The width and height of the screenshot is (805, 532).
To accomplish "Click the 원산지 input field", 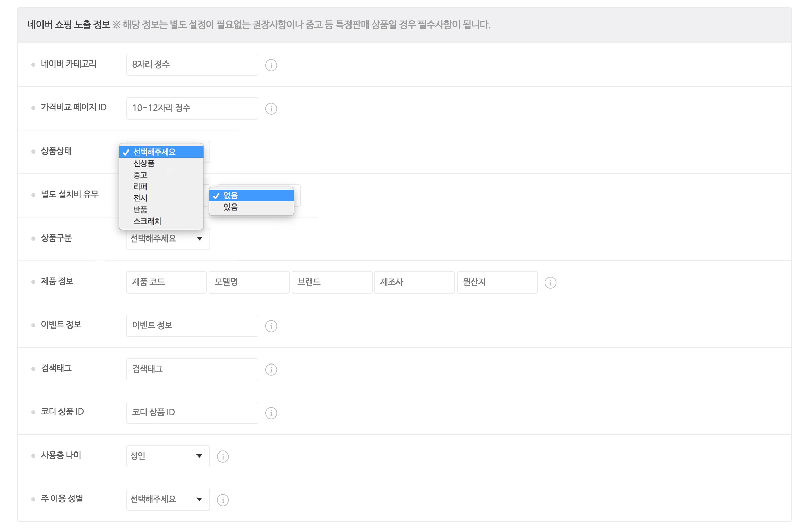I will (x=497, y=282).
